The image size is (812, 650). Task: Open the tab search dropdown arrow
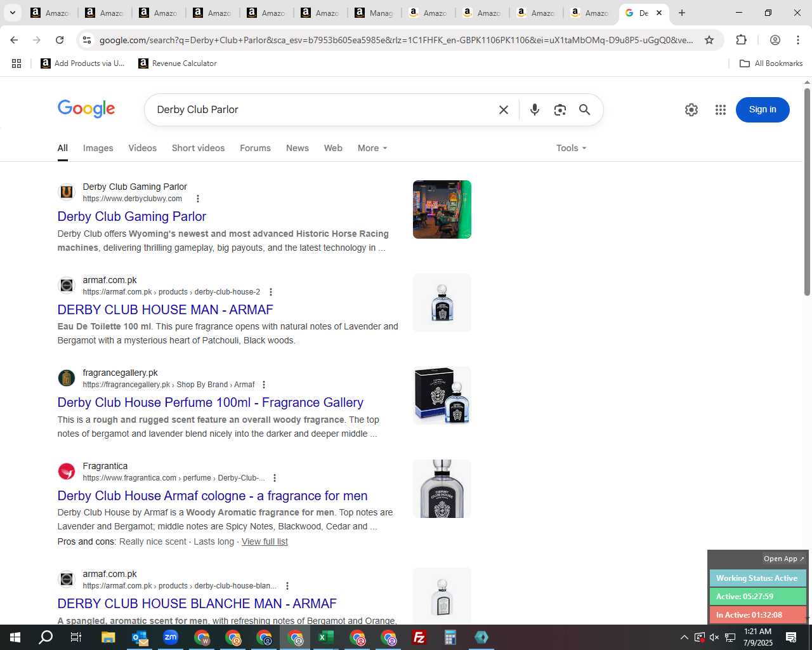click(x=12, y=13)
